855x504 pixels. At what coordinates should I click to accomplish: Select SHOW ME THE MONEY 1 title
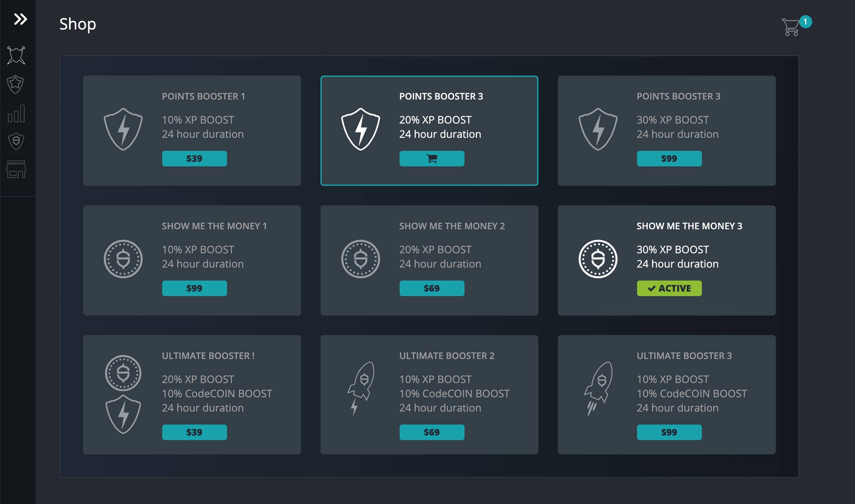coord(214,226)
